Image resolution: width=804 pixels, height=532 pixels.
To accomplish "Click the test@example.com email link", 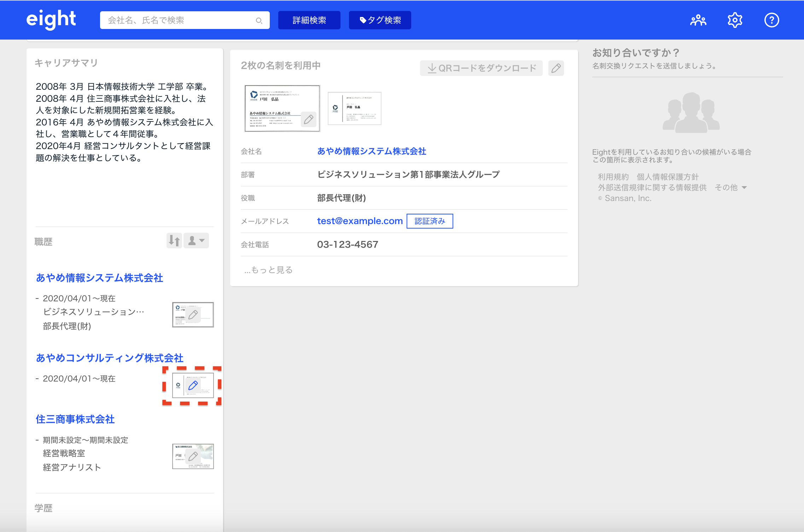I will point(360,221).
